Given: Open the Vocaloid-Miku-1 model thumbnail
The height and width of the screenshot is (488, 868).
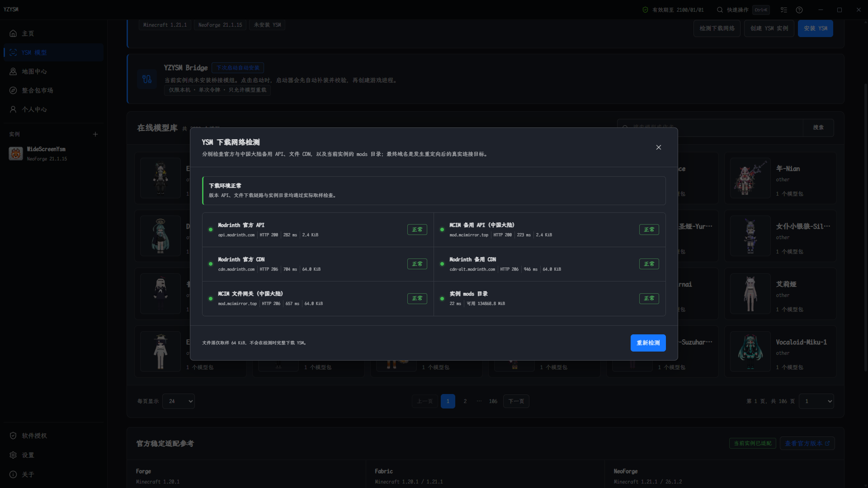Looking at the screenshot, I should pyautogui.click(x=750, y=352).
